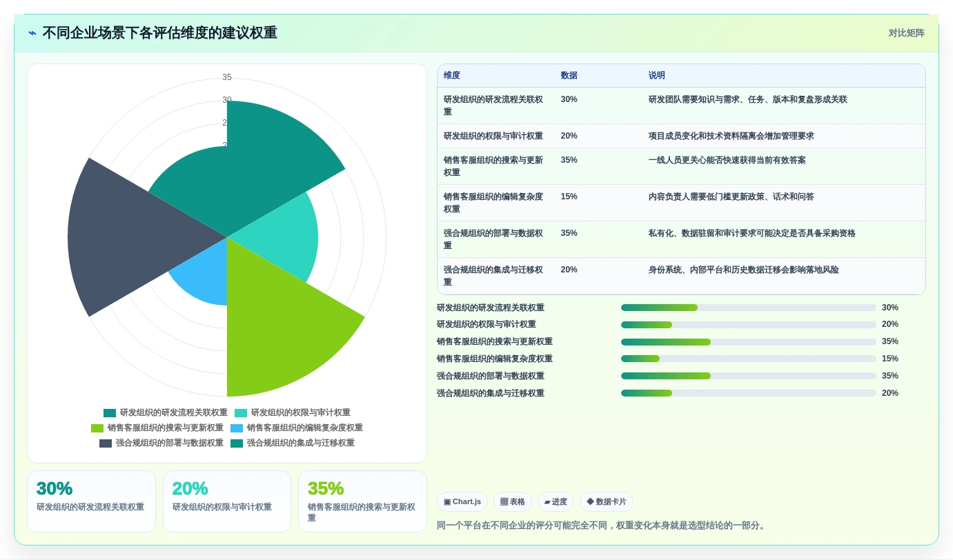The height and width of the screenshot is (560, 953).
Task: Click description 一线人员更关心能否快速获得当前有效答案
Action: click(x=727, y=160)
